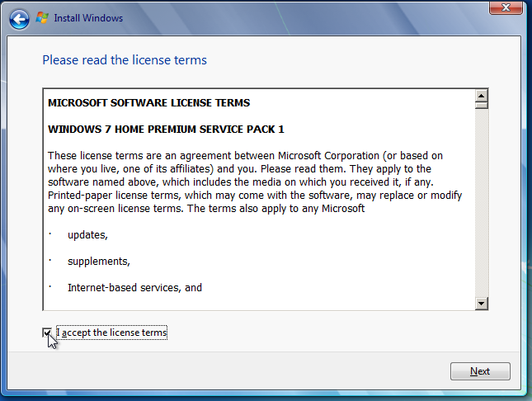
Task: Click the line starting 'any on-screen license terms'
Action: pos(206,209)
